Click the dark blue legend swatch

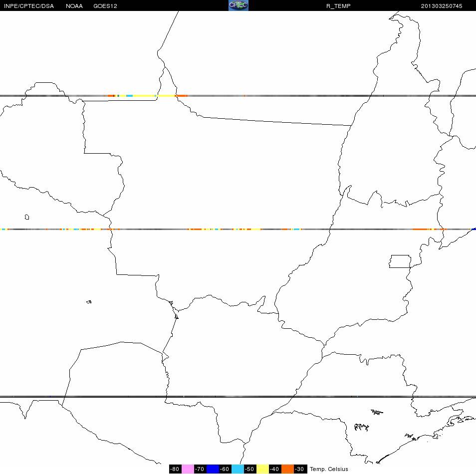point(213,469)
